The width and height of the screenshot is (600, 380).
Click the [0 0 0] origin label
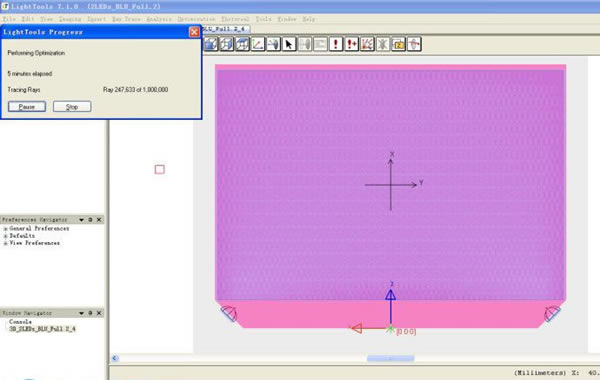pyautogui.click(x=406, y=332)
